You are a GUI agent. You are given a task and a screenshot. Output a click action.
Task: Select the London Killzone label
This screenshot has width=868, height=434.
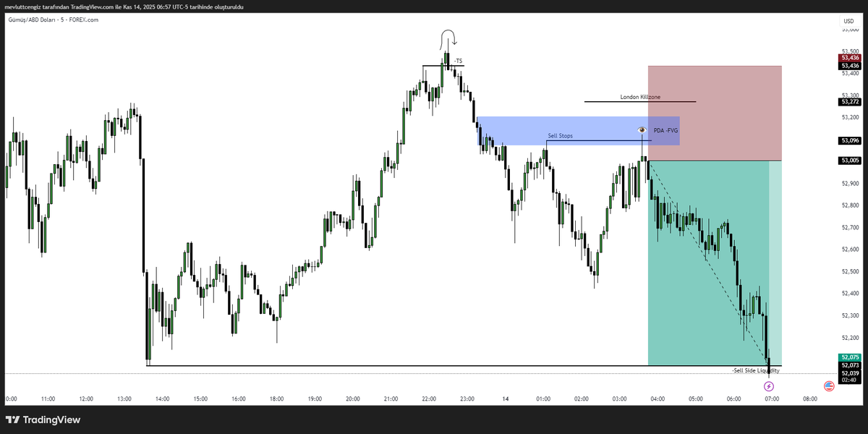tap(640, 97)
